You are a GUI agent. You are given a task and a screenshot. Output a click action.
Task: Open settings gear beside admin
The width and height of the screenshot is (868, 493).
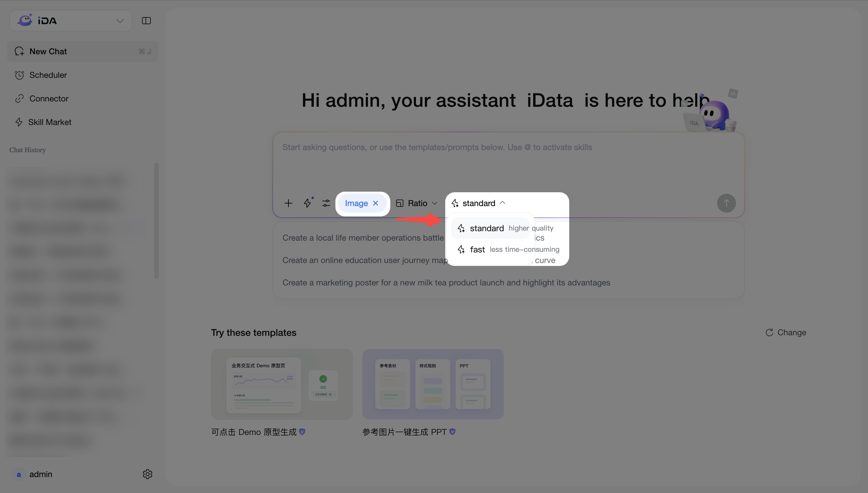coord(147,474)
